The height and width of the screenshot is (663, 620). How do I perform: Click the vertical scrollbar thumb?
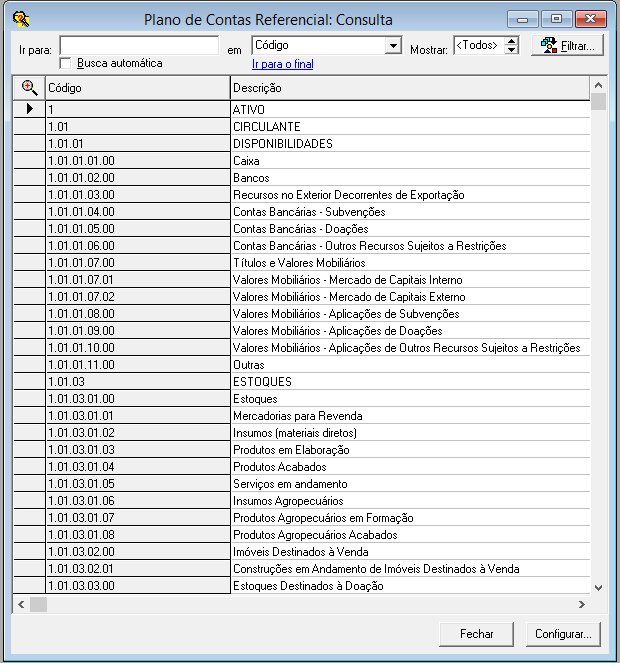click(x=598, y=101)
